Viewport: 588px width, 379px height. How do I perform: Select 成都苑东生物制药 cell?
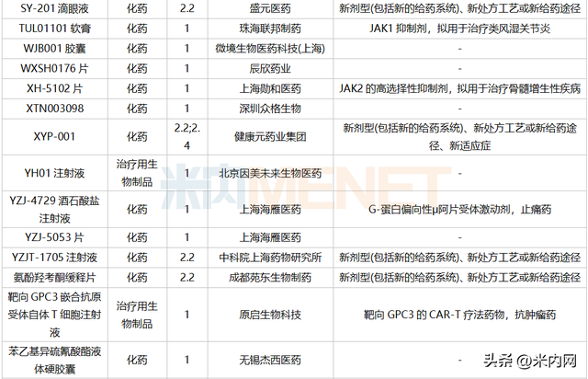point(270,278)
